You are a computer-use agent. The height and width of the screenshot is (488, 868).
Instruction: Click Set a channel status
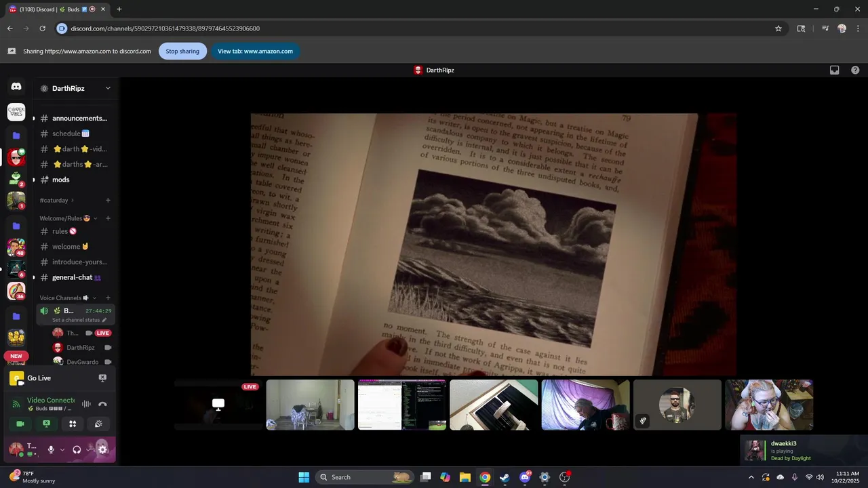point(79,320)
